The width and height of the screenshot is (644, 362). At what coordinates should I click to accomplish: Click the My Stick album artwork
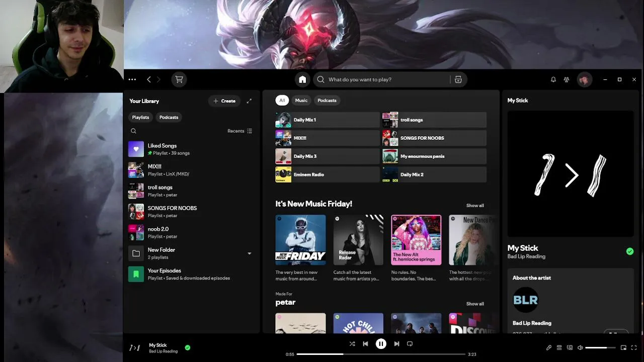pos(571,174)
